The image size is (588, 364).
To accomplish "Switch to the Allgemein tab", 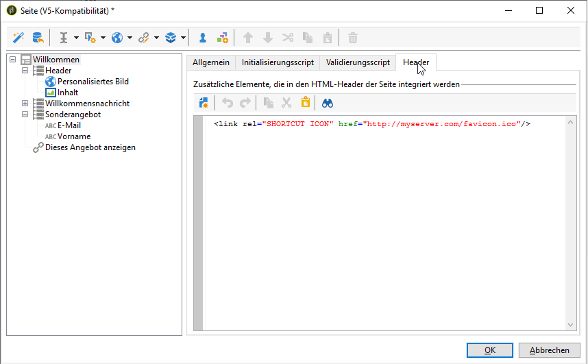I will (x=211, y=62).
